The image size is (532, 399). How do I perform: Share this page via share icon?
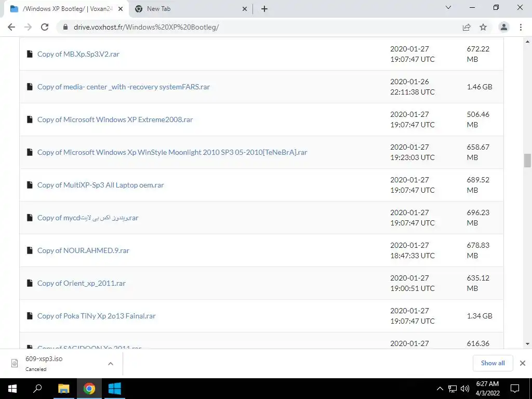467,27
